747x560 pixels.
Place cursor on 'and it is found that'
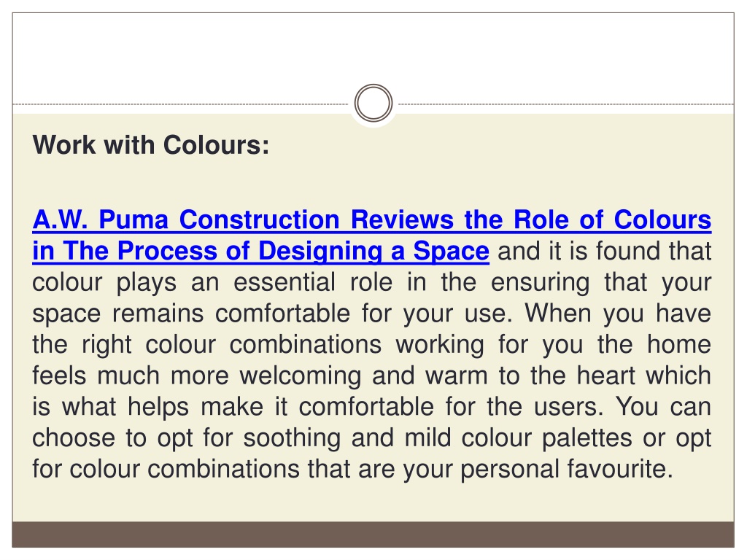605,251
